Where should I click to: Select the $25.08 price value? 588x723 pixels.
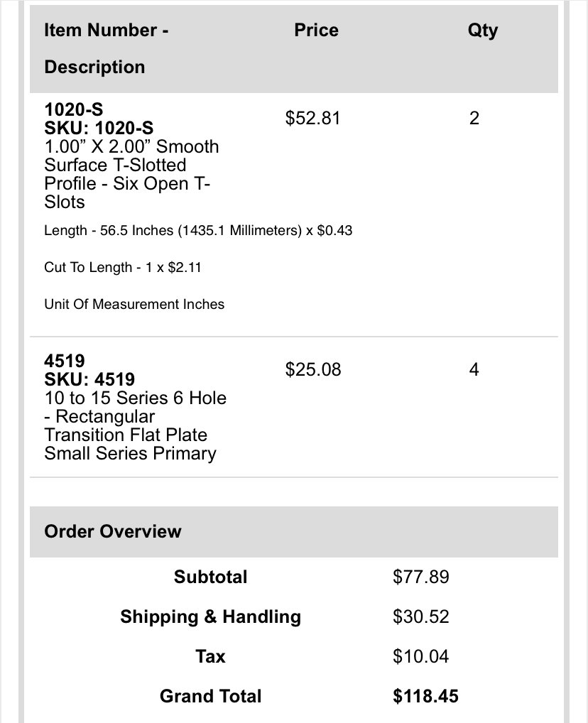pyautogui.click(x=313, y=369)
